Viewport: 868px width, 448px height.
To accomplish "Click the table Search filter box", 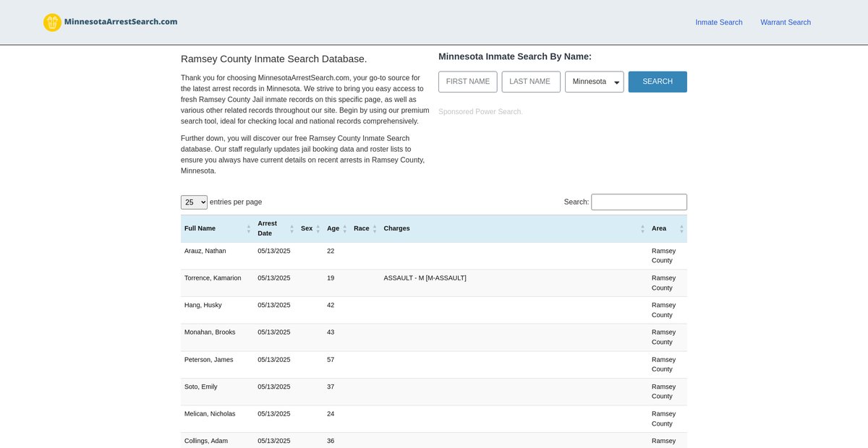I will (639, 202).
